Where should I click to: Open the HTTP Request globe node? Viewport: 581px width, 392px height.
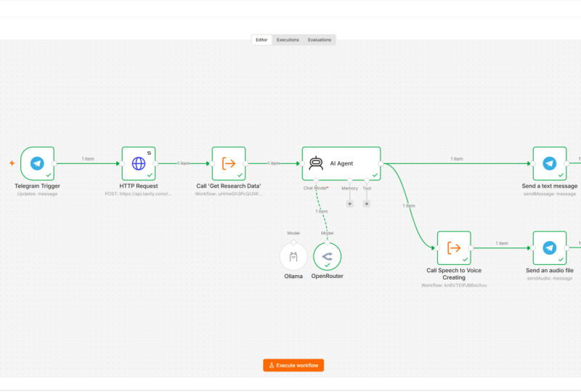point(139,163)
